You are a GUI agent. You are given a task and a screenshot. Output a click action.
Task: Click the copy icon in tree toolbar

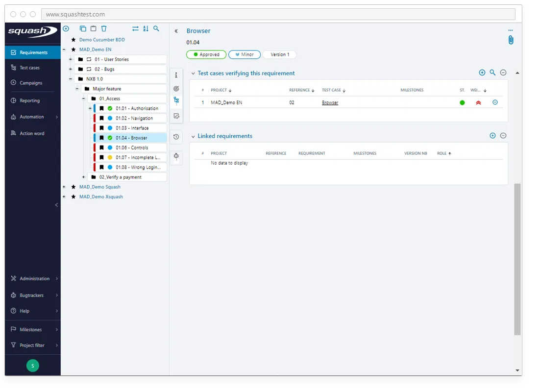click(x=83, y=28)
